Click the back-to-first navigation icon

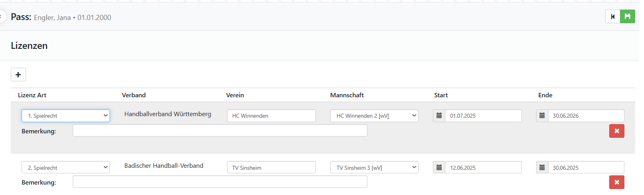(612, 16)
